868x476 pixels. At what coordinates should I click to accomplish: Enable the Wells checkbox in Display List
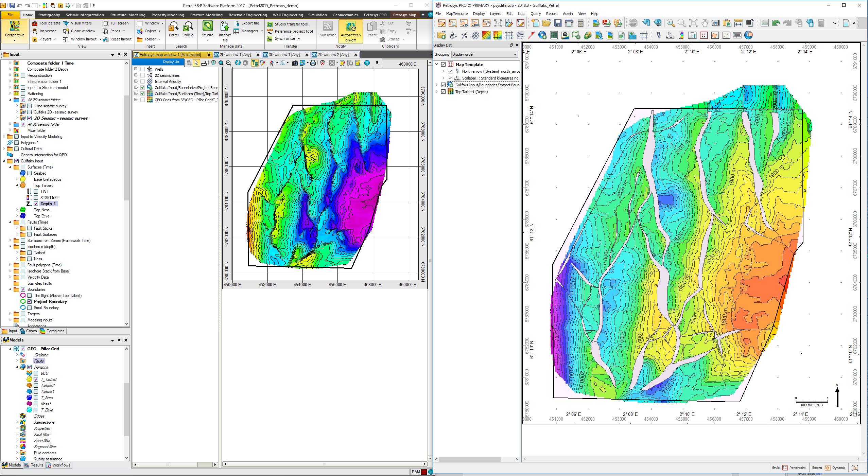coord(143,69)
